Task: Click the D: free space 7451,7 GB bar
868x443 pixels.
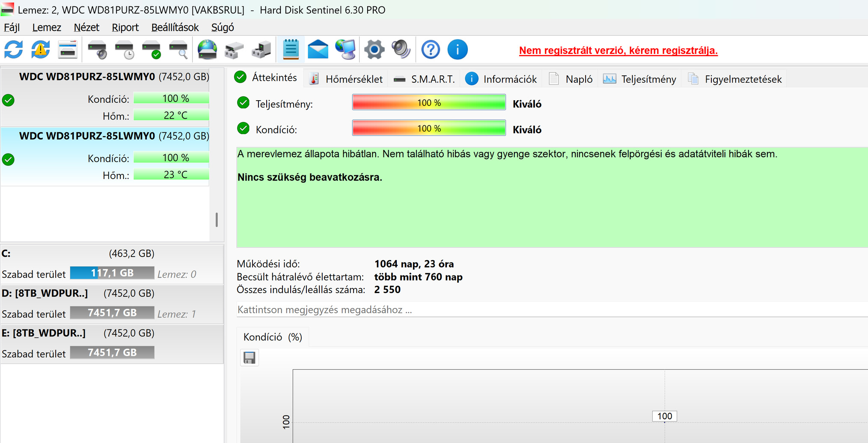Action: (112, 313)
